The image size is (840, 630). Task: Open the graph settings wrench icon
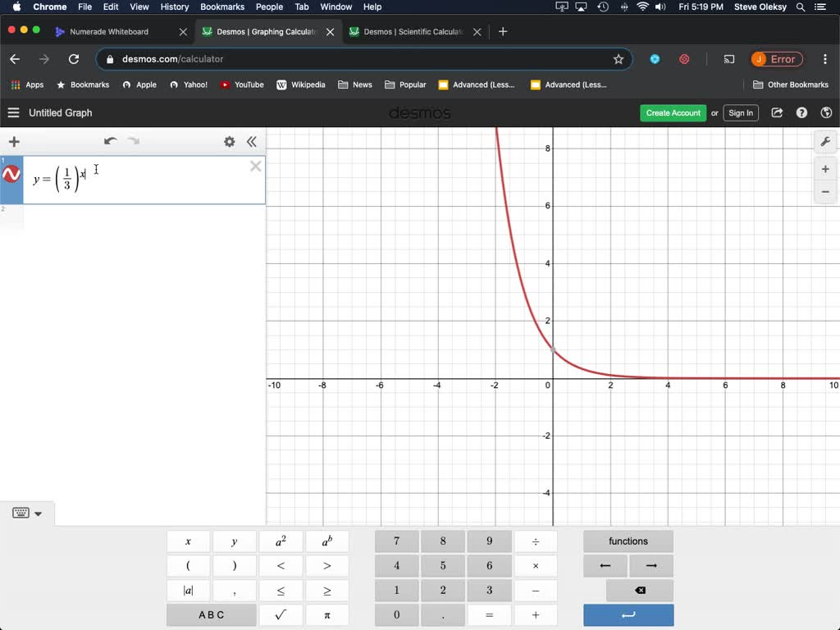click(x=825, y=141)
